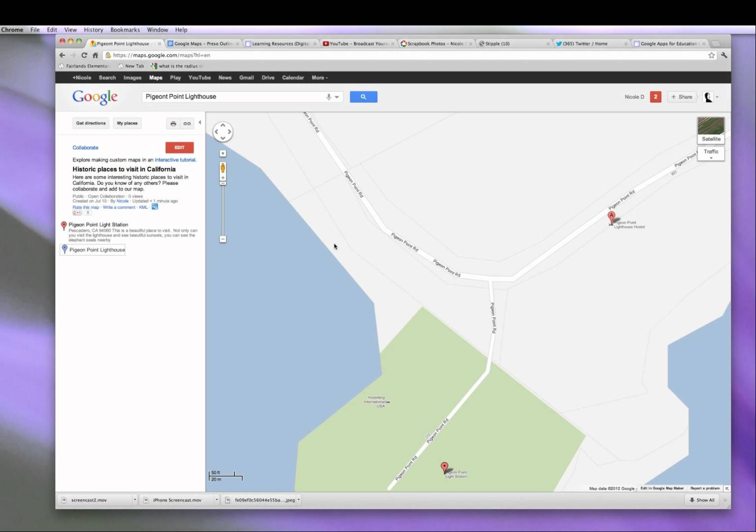Click the print map icon

pos(173,124)
